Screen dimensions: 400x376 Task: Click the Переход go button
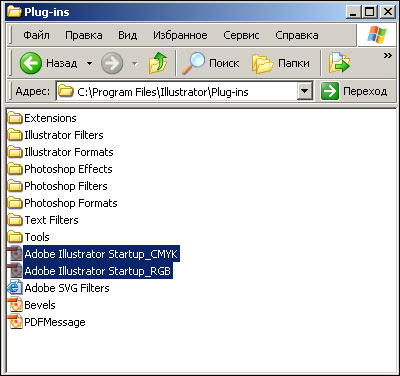(354, 91)
